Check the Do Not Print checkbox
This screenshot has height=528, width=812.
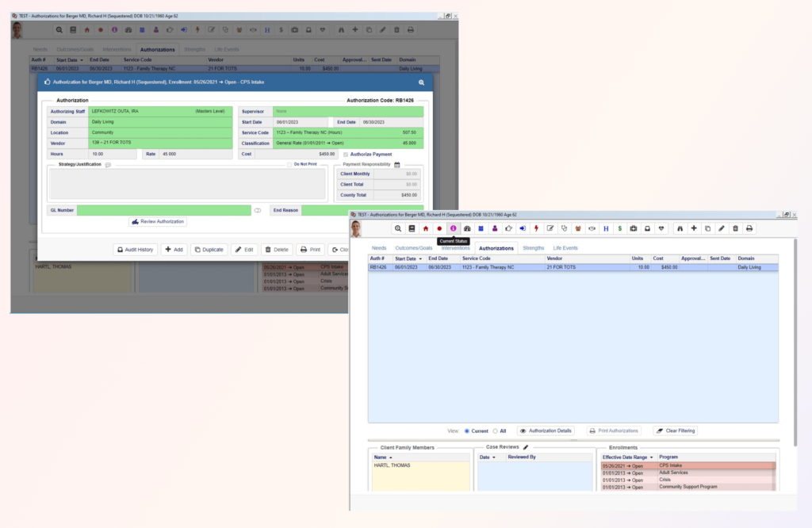[x=290, y=164]
